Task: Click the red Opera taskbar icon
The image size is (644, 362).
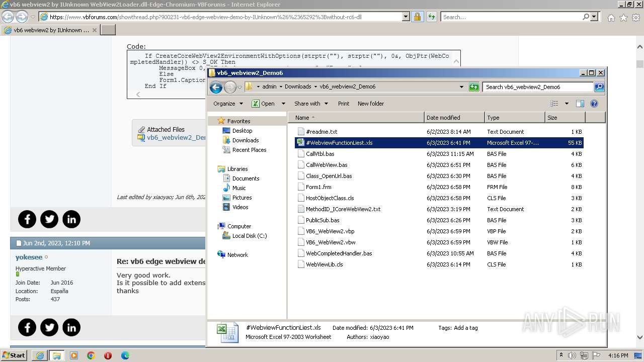Action: point(108,355)
